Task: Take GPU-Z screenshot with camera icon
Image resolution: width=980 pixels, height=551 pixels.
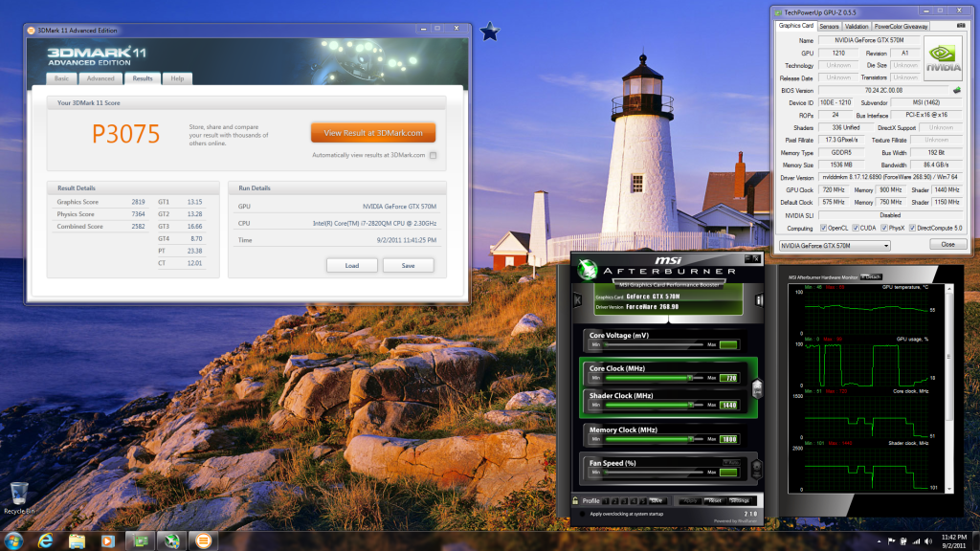Action: 961,26
